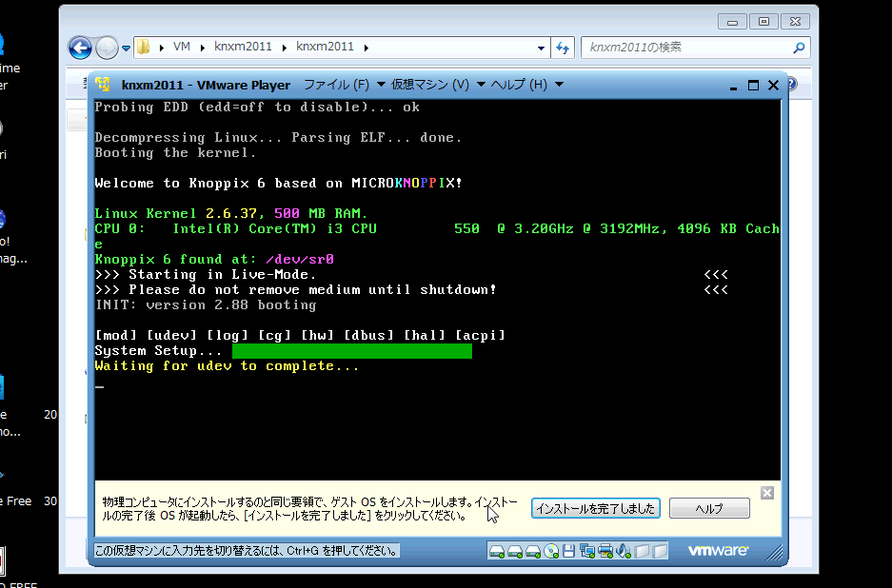Screen dimensions: 892x588
Task: Click the CD/DVD drive status icon
Action: tap(551, 551)
